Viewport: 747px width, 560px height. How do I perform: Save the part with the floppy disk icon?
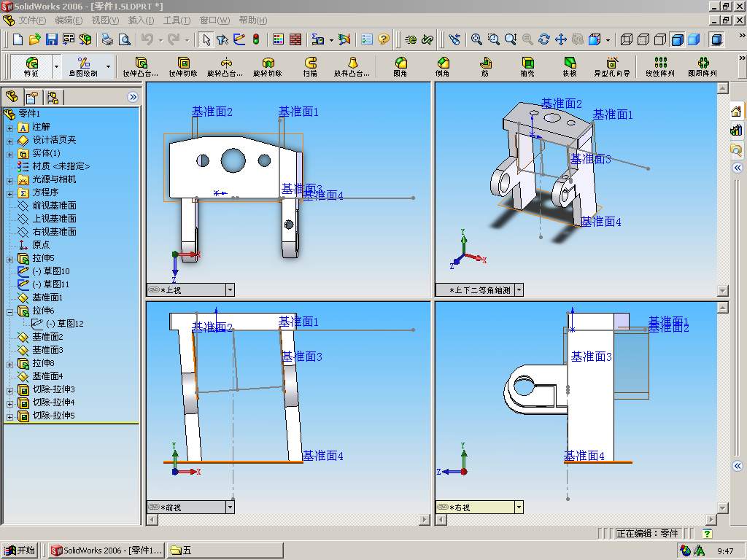pos(52,39)
